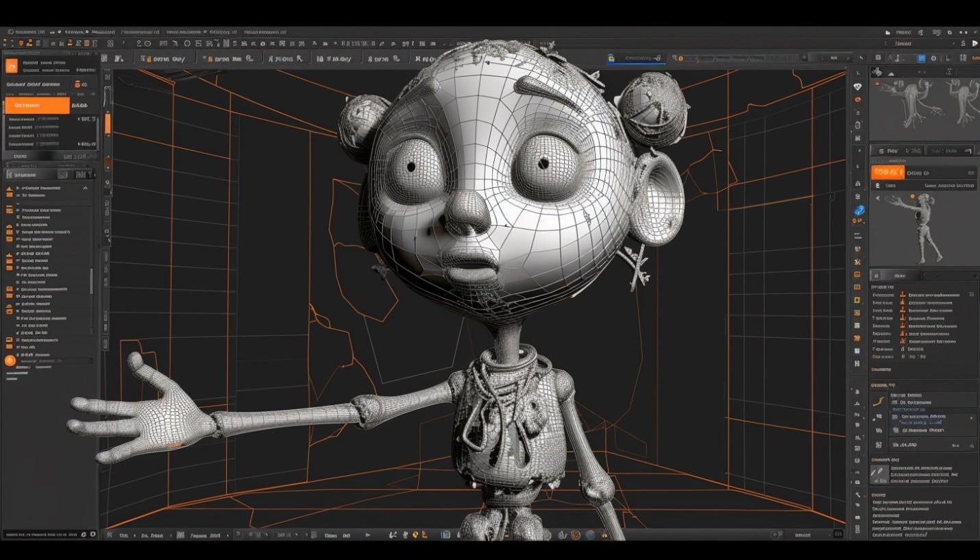Click the globe icon in bottom status bar
The width and height of the screenshot is (980, 560).
click(589, 535)
